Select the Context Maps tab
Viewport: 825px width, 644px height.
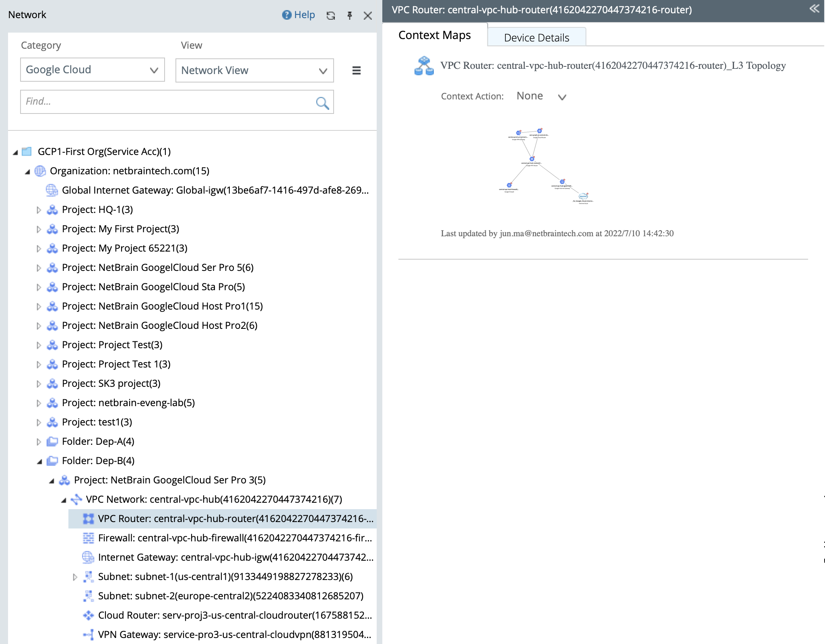(434, 35)
